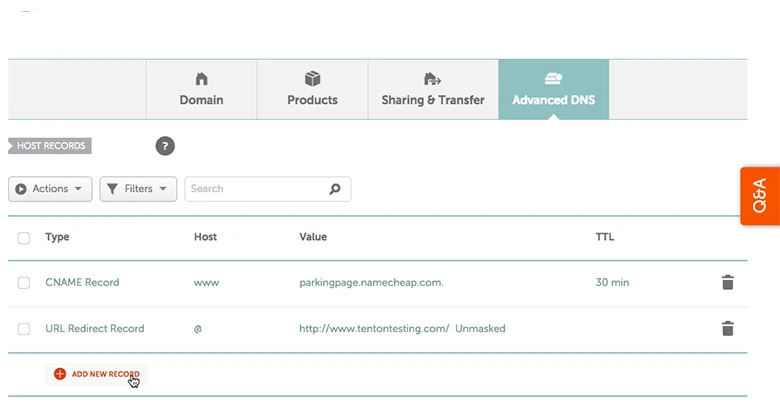The image size is (780, 408).
Task: Open the Filters dropdown
Action: (138, 189)
